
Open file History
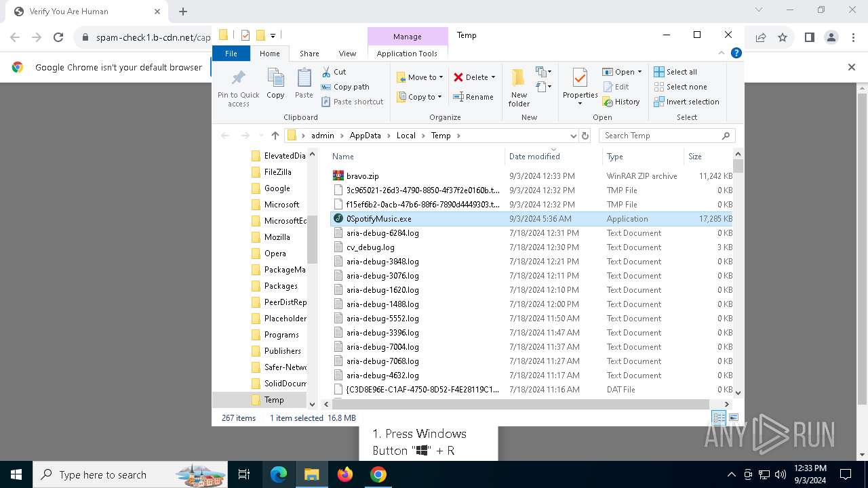click(x=620, y=102)
